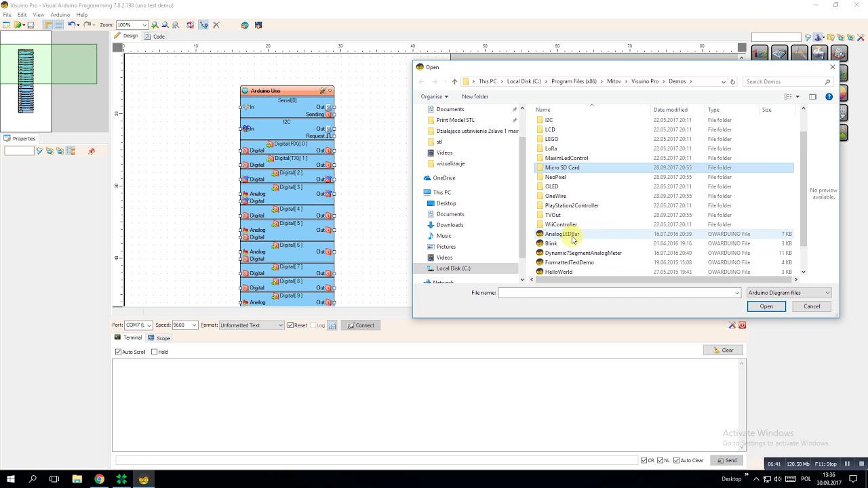Viewport: 868px width, 488px height.
Task: Toggle the Reset checkbox
Action: tap(290, 325)
